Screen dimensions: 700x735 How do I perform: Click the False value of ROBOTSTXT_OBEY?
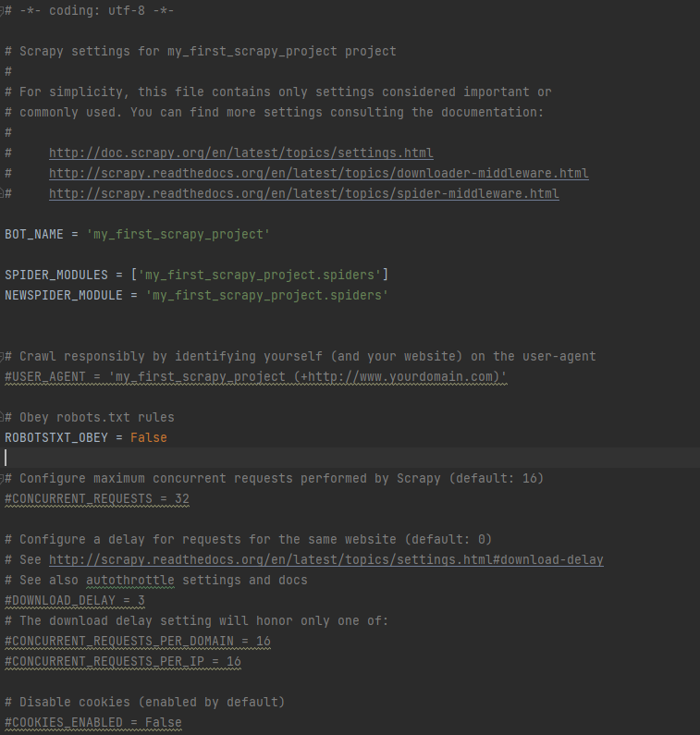coord(148,437)
